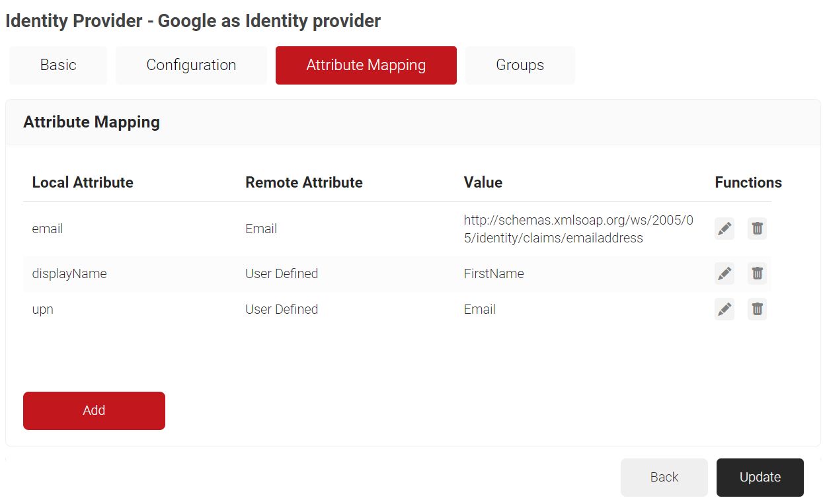The width and height of the screenshot is (823, 504).
Task: Select the emailaddress claim URL value
Action: pos(578,229)
